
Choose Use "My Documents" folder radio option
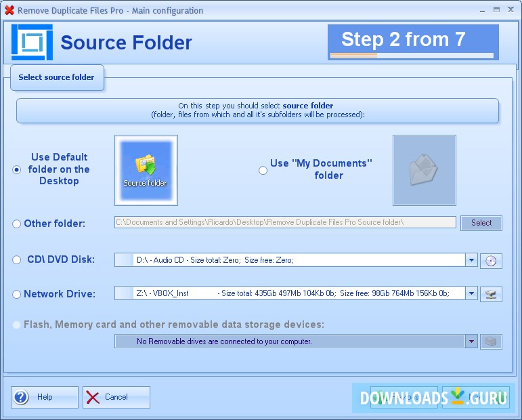click(x=263, y=171)
